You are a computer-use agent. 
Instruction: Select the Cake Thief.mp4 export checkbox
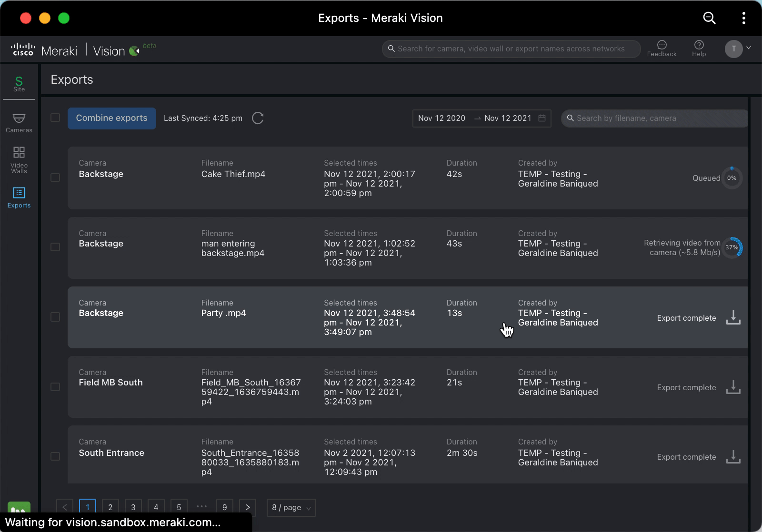pos(55,177)
